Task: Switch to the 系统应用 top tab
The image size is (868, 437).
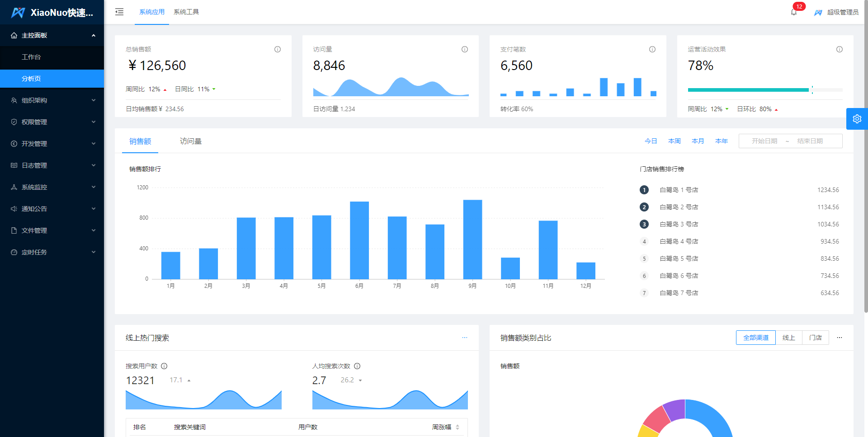Action: (152, 12)
